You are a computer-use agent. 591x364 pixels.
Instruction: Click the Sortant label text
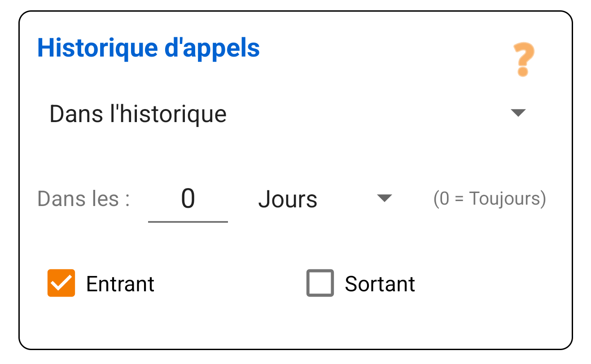pyautogui.click(x=379, y=283)
